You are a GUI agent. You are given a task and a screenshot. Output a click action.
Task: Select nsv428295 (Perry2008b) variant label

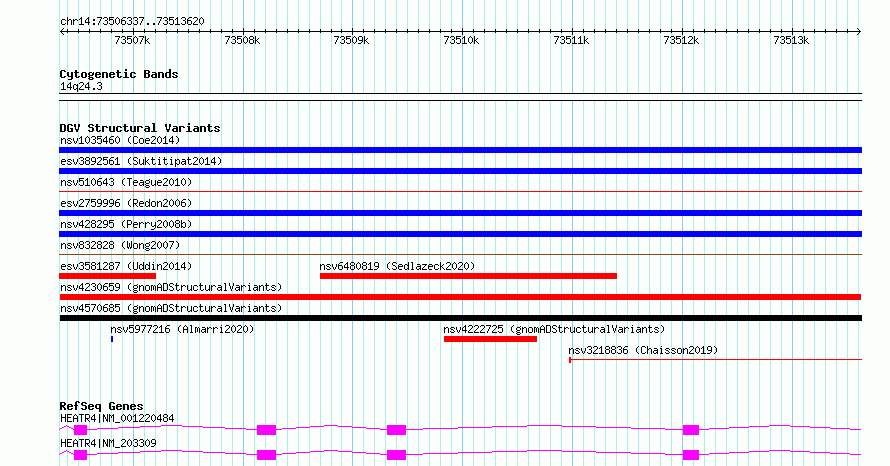(x=126, y=224)
